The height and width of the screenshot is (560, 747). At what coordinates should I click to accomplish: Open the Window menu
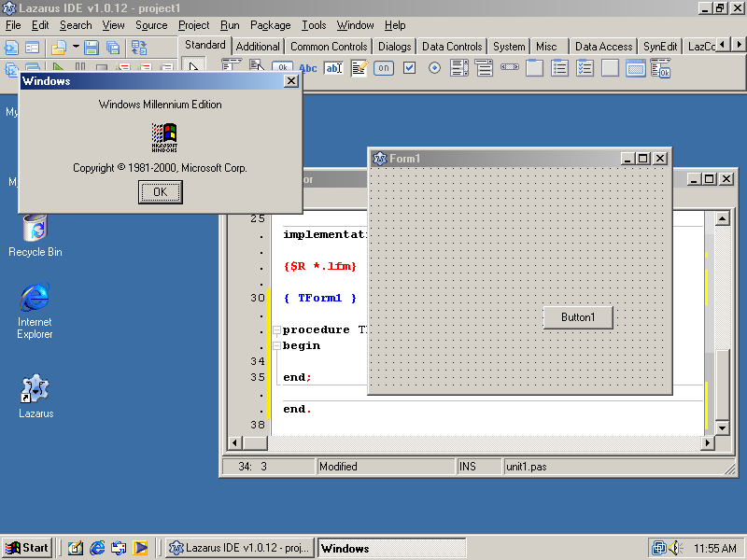(356, 25)
